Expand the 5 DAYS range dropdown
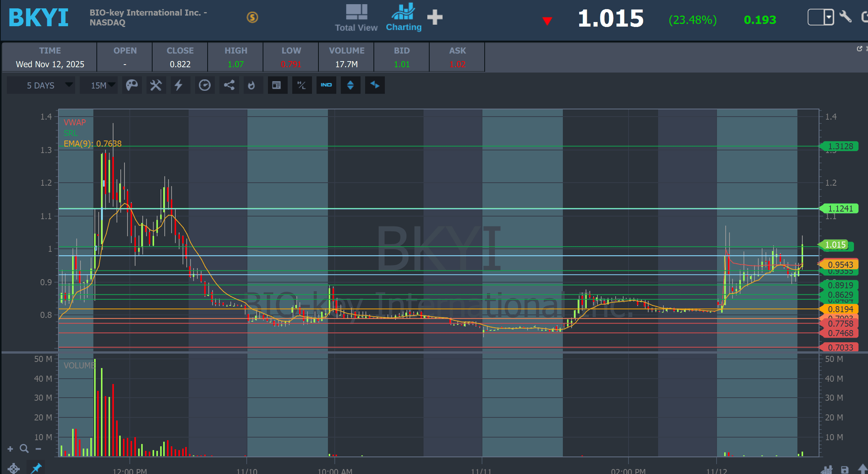The height and width of the screenshot is (474, 868). point(41,85)
